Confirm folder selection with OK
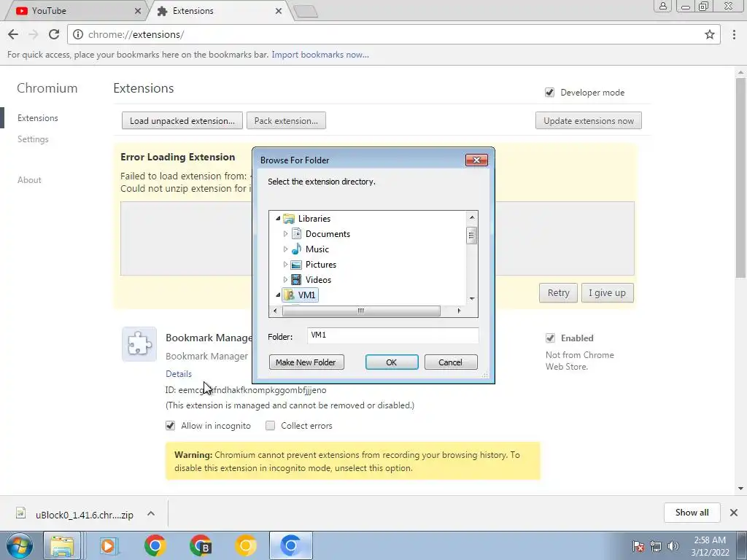Screen dimensions: 747x560 [x=392, y=362]
